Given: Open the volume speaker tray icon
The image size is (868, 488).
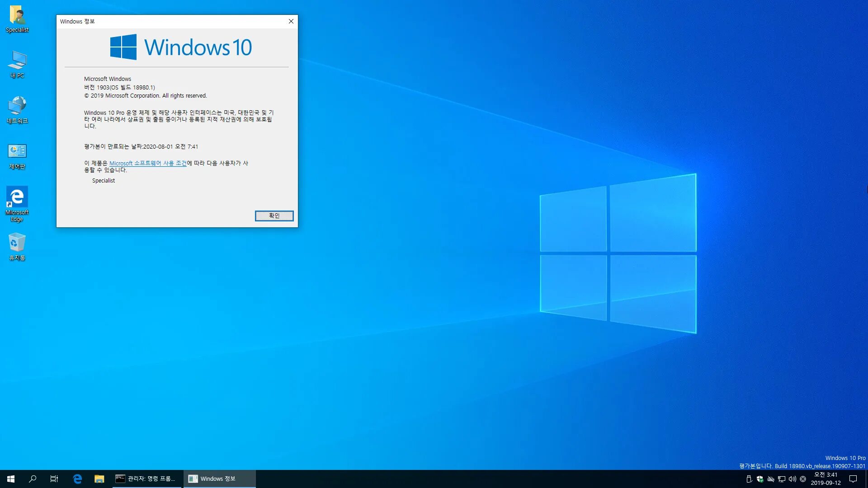Looking at the screenshot, I should (x=792, y=479).
